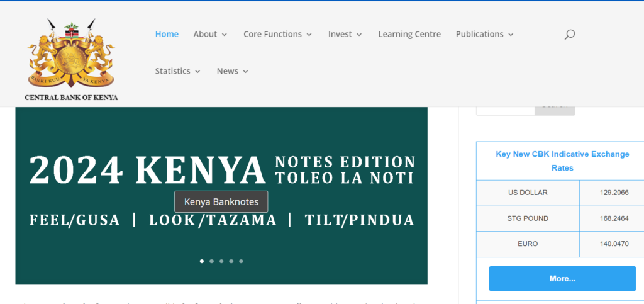Open the Home menu item
The height and width of the screenshot is (304, 644).
167,34
